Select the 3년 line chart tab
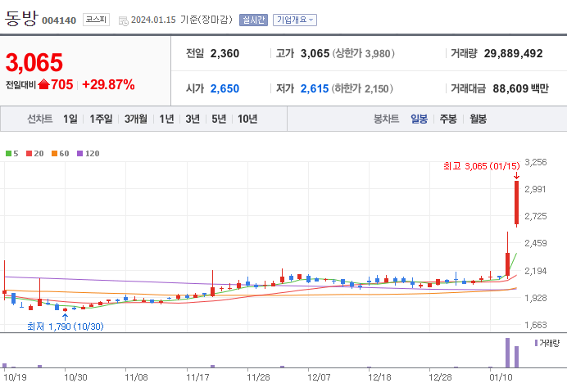Screen dimensions: 567x392 click(x=193, y=119)
